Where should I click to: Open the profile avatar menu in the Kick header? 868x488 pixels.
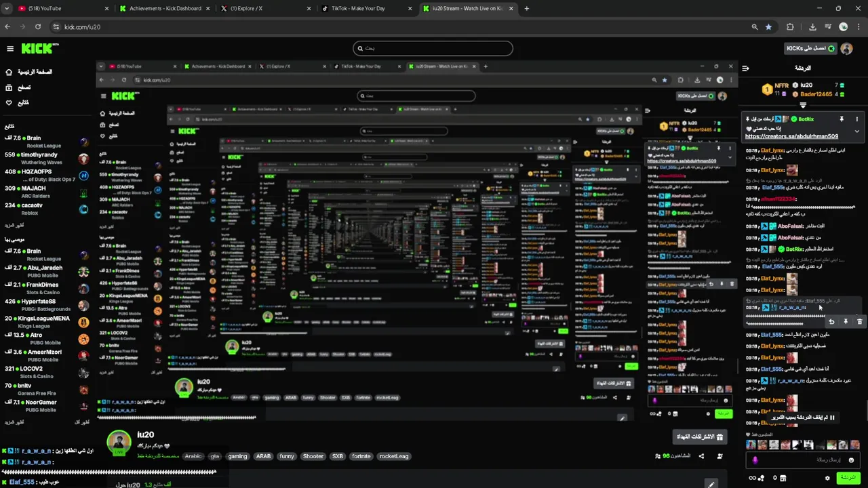[846, 49]
